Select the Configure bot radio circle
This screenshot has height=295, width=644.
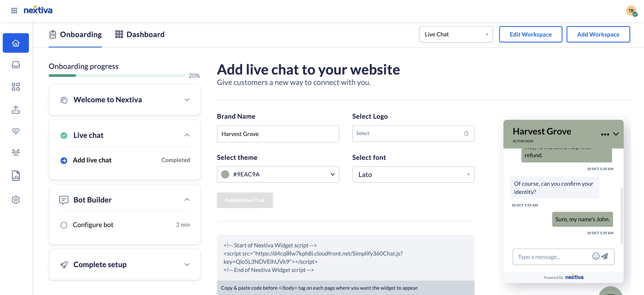(x=64, y=225)
